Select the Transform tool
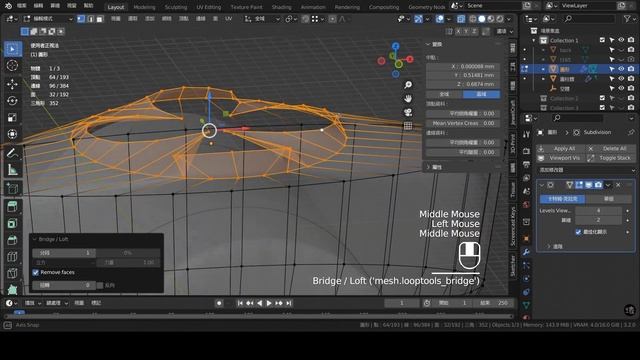640x360 pixels. pos(12,134)
